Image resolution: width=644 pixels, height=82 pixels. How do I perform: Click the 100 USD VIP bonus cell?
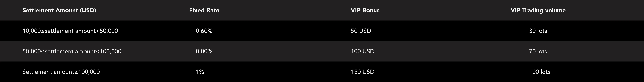[363, 51]
